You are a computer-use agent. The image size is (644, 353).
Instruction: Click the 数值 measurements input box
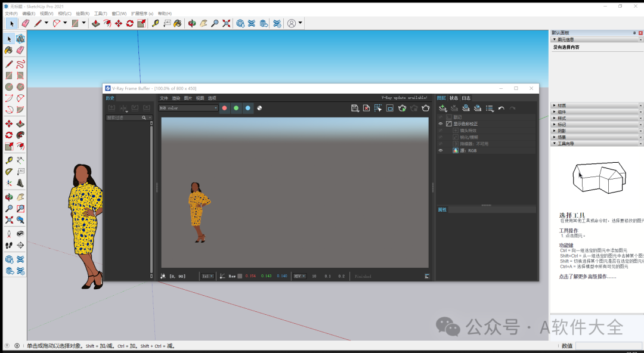pyautogui.click(x=609, y=346)
